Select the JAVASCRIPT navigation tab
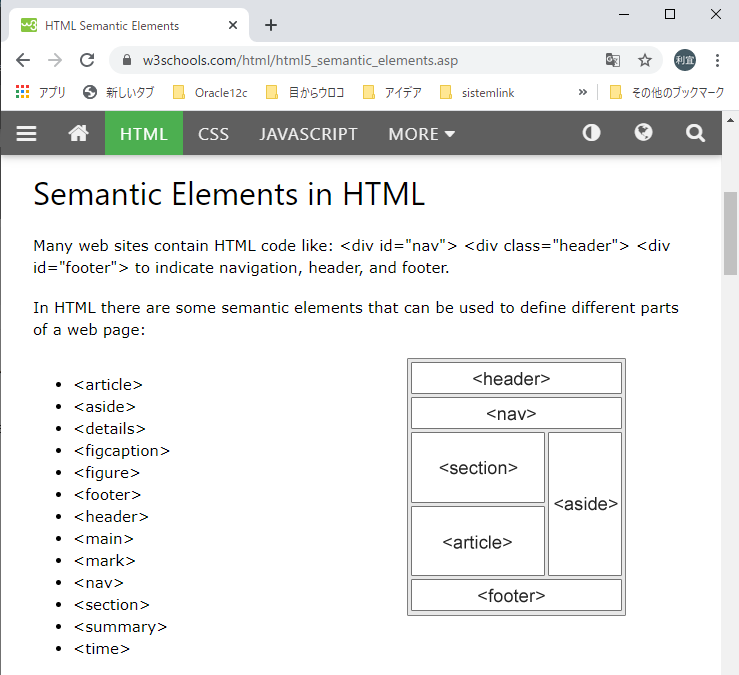The image size is (739, 675). click(308, 133)
